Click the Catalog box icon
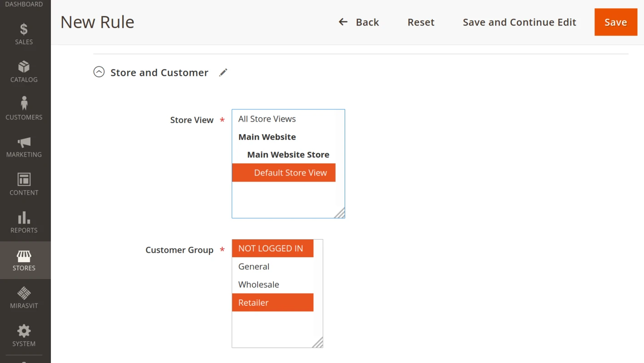The image size is (644, 363). (x=24, y=67)
